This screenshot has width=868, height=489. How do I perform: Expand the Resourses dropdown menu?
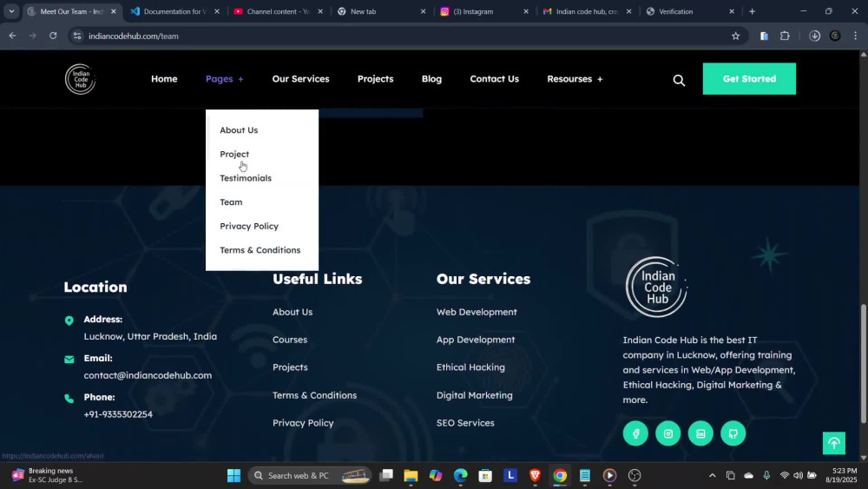pos(575,79)
